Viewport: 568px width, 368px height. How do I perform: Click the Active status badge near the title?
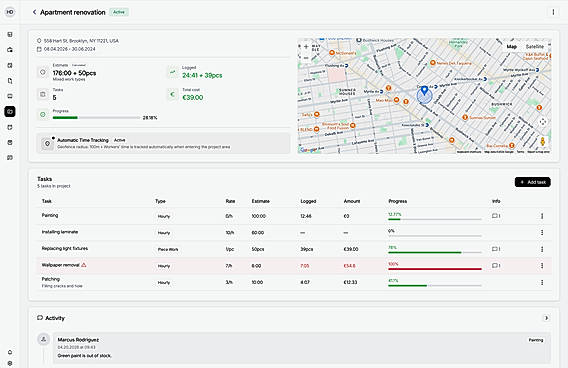(119, 12)
